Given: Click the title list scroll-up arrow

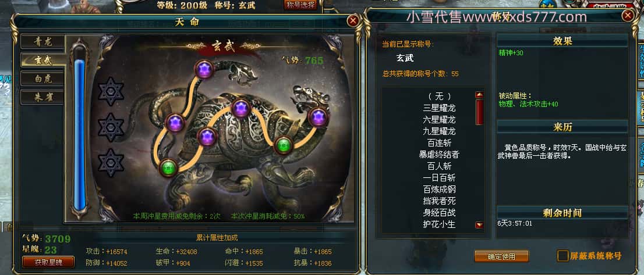Looking at the screenshot, I should (x=479, y=95).
